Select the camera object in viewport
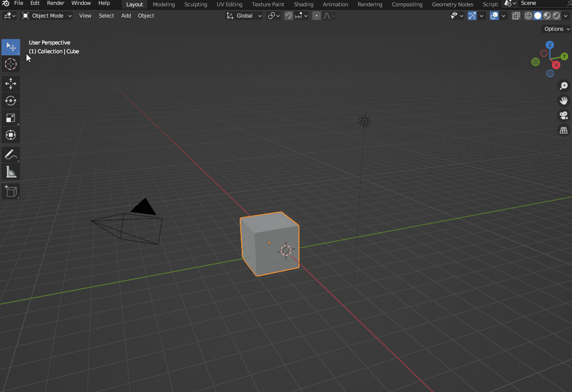Image resolution: width=572 pixels, height=392 pixels. 128,222
